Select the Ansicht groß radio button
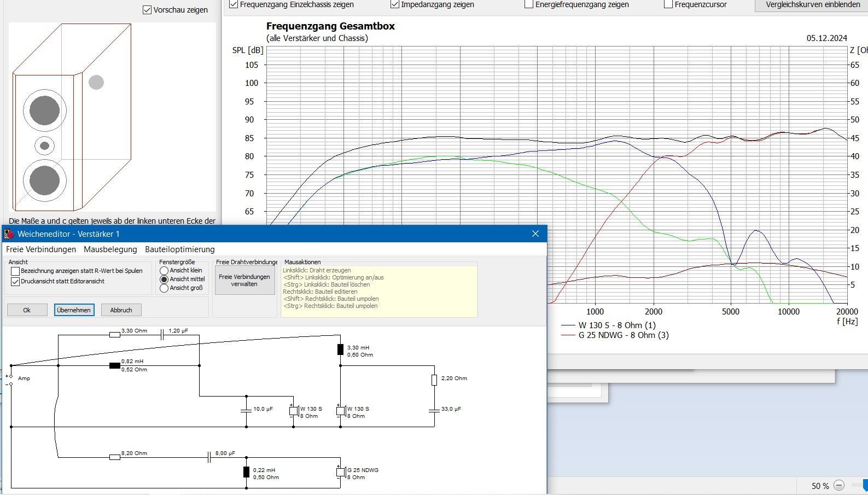Screen dimensions: 868x495 (164, 288)
